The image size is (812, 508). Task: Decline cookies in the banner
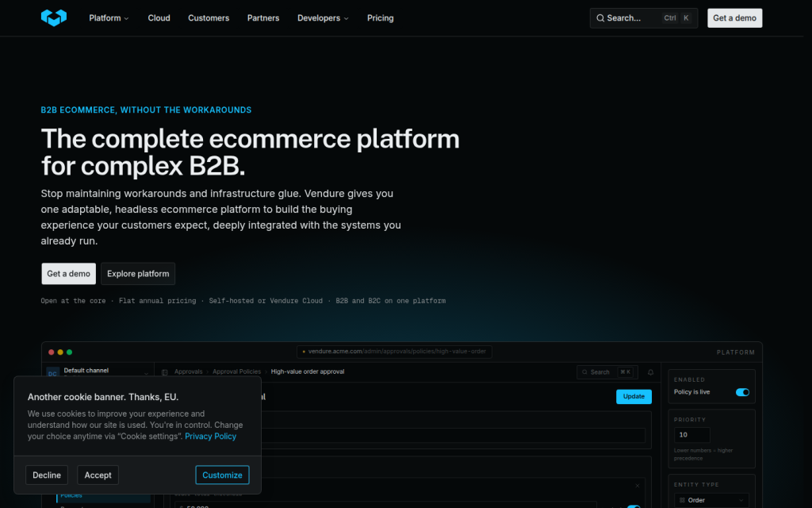[x=47, y=475]
